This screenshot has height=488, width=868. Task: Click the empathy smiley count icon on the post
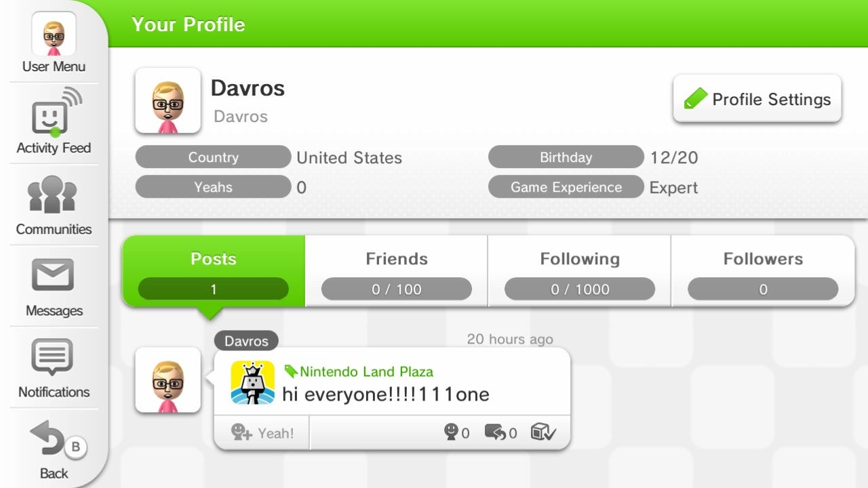tap(452, 432)
